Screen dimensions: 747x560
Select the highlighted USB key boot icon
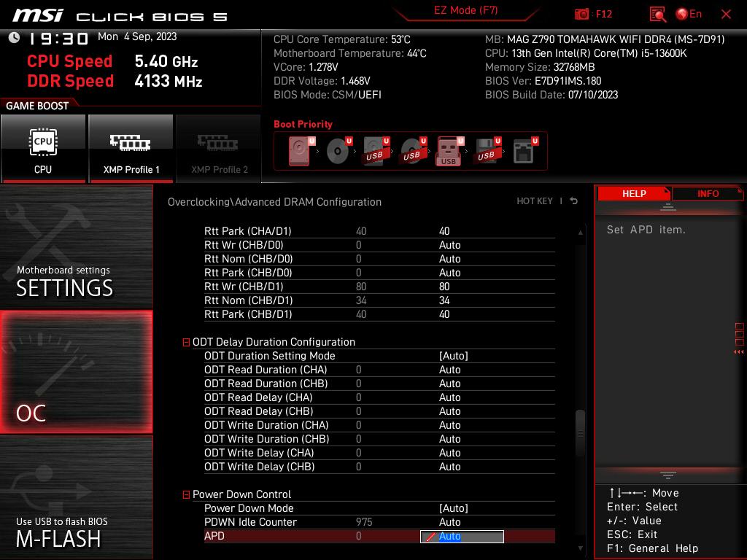[449, 152]
